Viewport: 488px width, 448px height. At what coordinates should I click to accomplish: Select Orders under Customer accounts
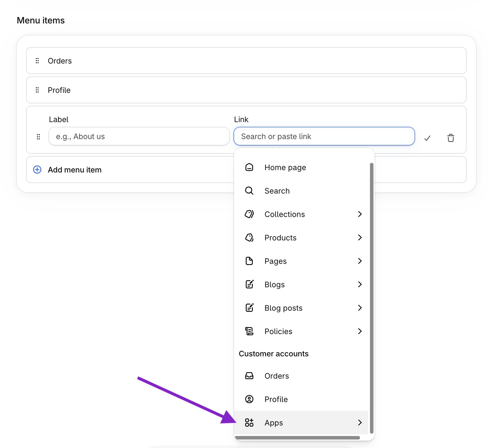301,376
